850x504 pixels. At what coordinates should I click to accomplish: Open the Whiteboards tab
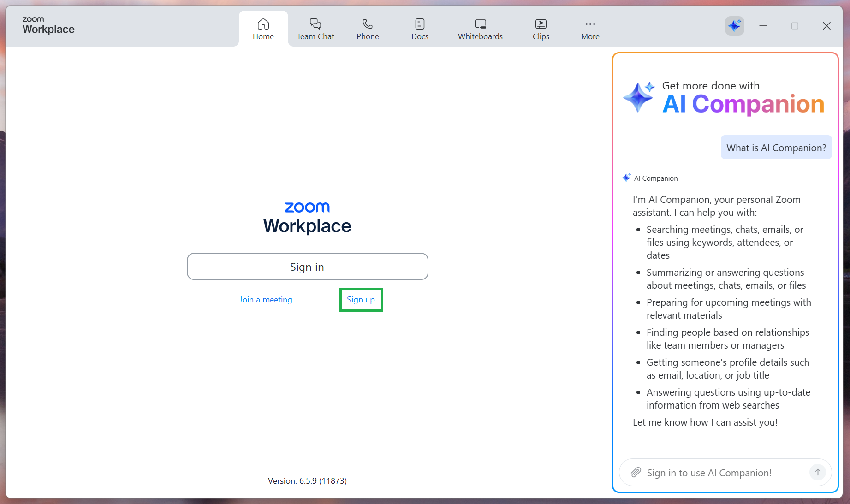pyautogui.click(x=480, y=29)
